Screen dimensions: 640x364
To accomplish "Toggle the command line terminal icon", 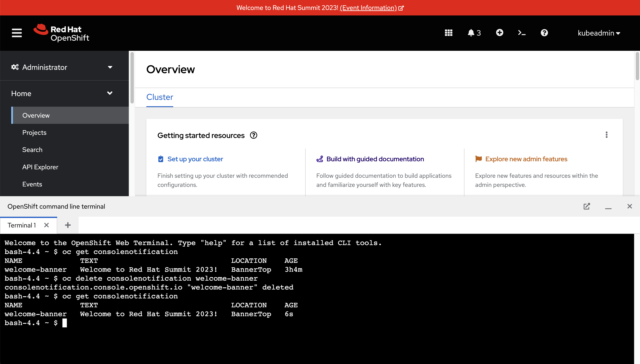I will point(522,33).
